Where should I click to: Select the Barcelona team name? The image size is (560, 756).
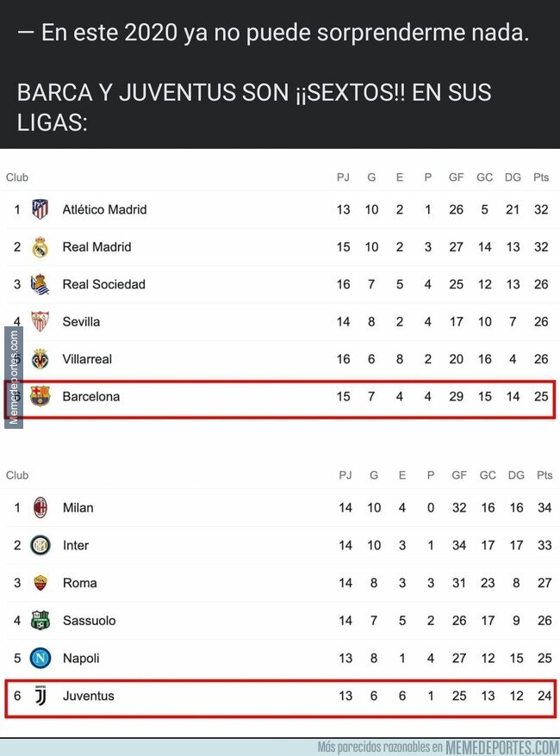(90, 396)
